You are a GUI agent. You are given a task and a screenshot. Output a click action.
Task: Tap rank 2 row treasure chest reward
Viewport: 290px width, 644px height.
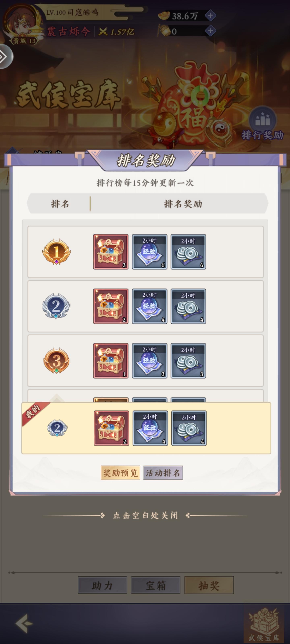coord(111,306)
